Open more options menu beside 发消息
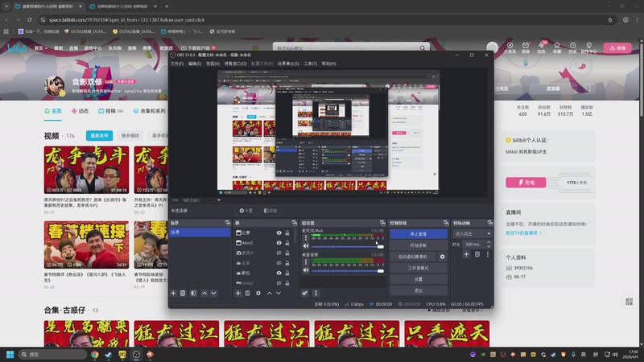This screenshot has height=362, width=644. 590,88
